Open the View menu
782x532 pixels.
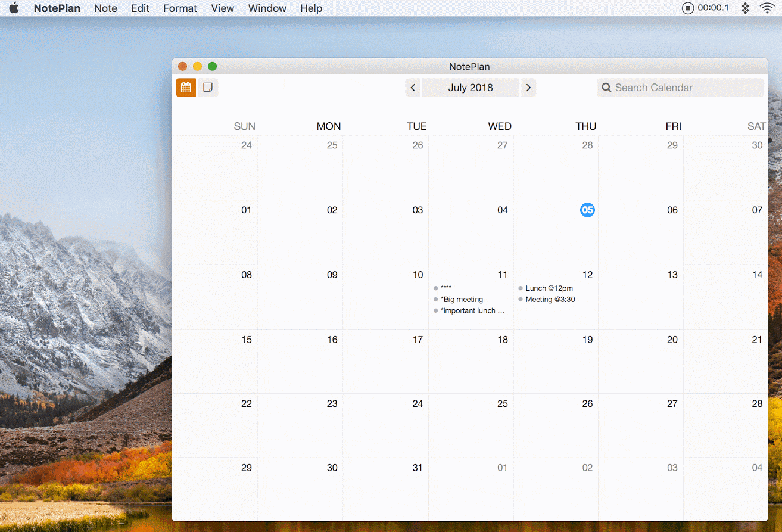[223, 8]
